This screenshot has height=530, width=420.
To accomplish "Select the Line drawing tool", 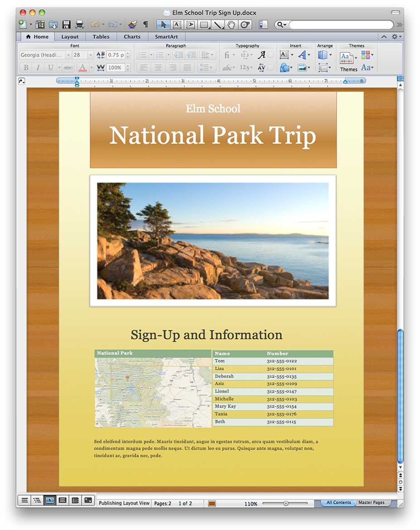I will click(x=218, y=24).
